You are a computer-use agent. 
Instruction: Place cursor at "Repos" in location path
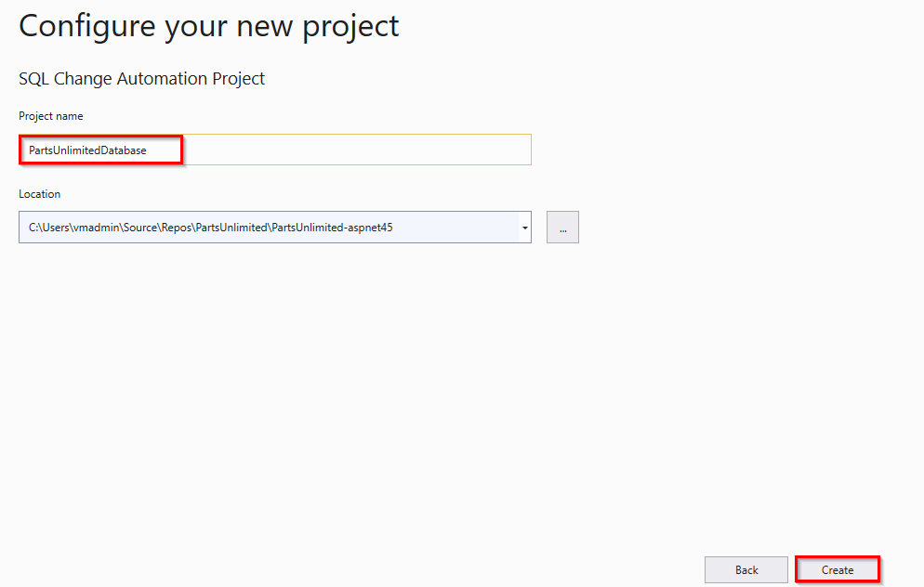(177, 228)
